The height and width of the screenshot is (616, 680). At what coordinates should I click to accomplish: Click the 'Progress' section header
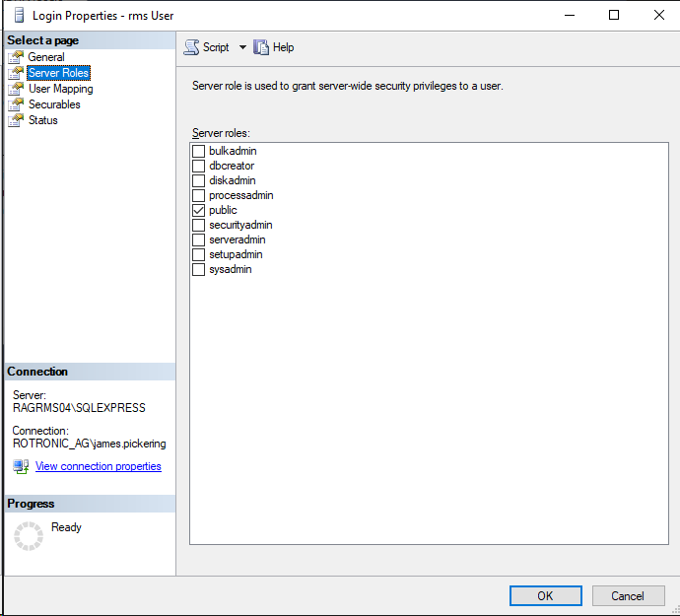31,504
